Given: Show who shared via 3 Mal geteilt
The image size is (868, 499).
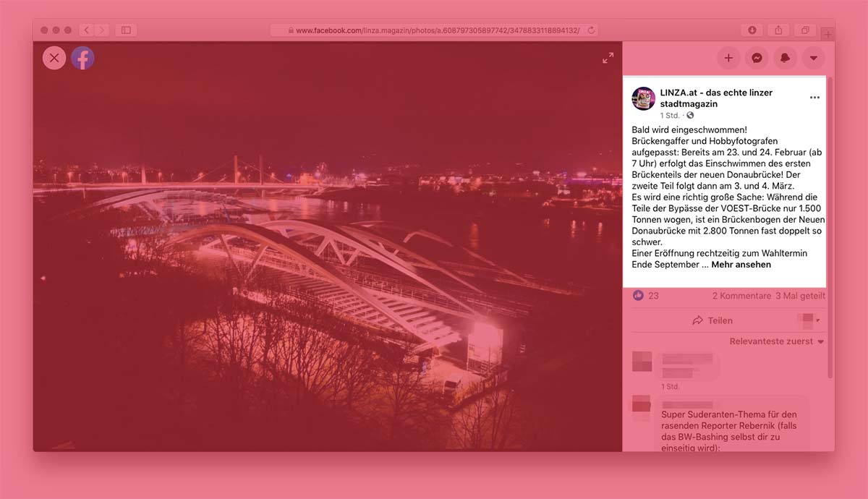Looking at the screenshot, I should click(x=800, y=296).
